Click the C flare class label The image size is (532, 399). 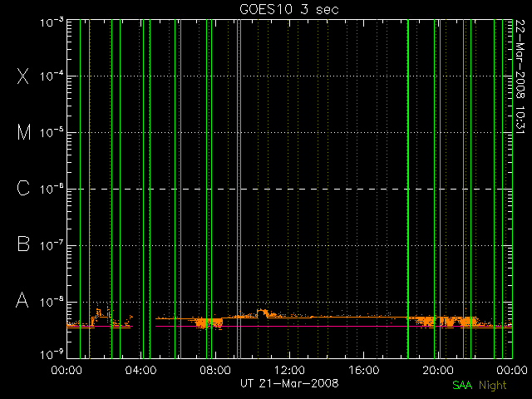23,188
